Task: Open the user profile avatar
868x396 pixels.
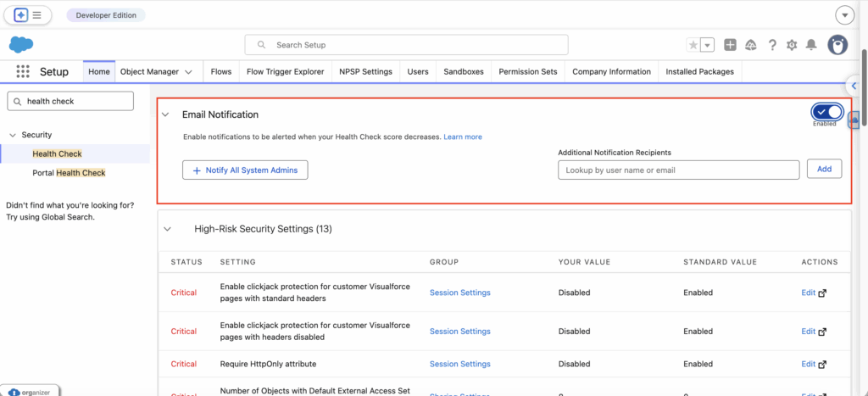Action: click(x=837, y=45)
